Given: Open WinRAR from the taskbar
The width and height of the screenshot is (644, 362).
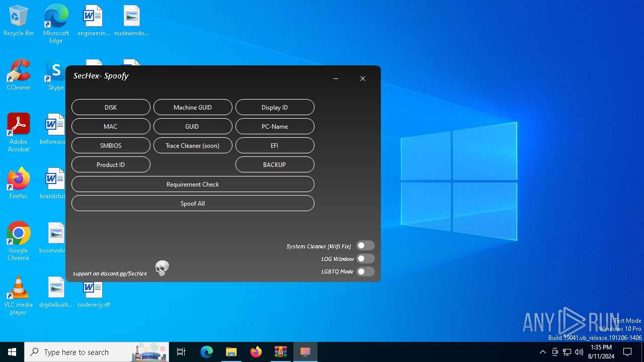Looking at the screenshot, I should [x=281, y=352].
